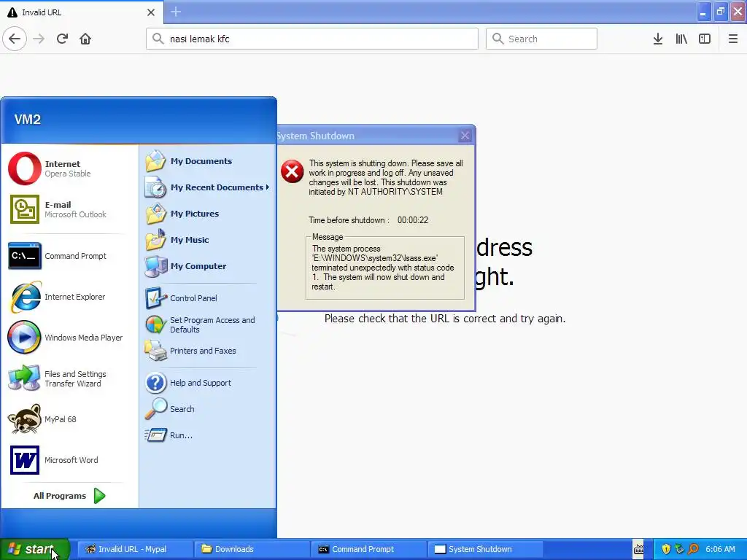The image size is (747, 560).
Task: Reload the current page
Action: tap(62, 39)
